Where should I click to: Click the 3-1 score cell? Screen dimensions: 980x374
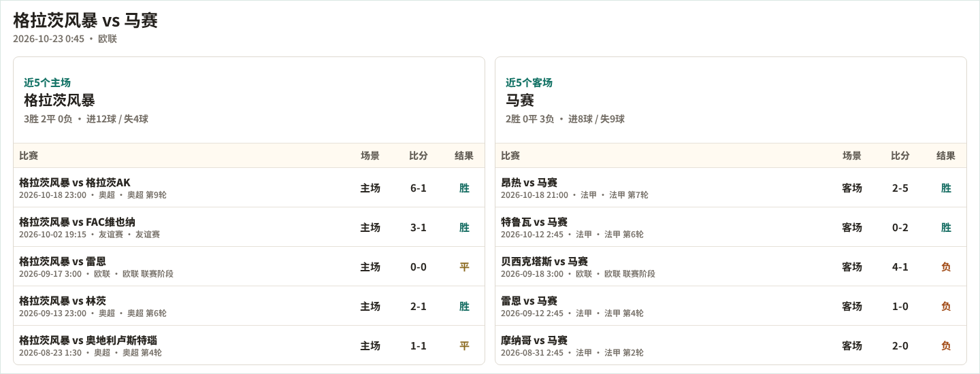(x=419, y=227)
